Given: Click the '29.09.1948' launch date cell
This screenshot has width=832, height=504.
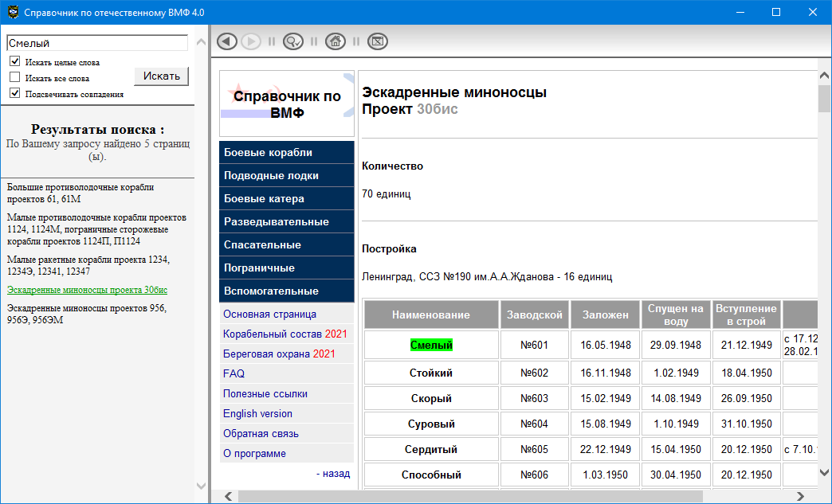Looking at the screenshot, I should pos(676,345).
